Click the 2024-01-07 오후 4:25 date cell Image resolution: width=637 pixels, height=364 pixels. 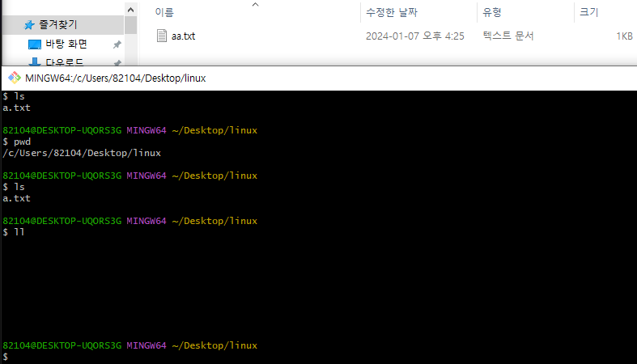(414, 36)
